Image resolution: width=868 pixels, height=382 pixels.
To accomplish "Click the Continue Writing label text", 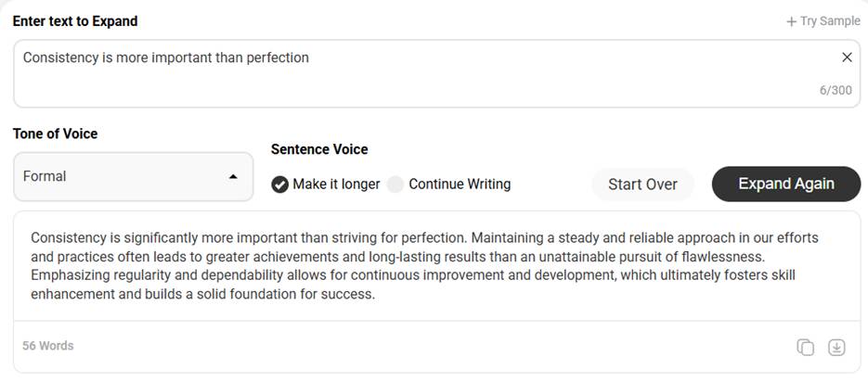I will [460, 185].
